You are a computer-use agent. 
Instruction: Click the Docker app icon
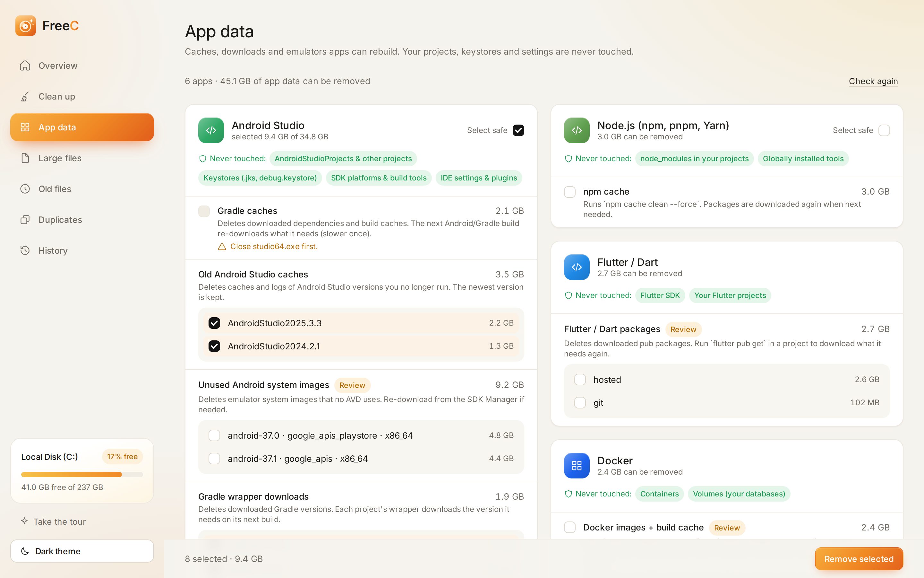click(x=577, y=466)
